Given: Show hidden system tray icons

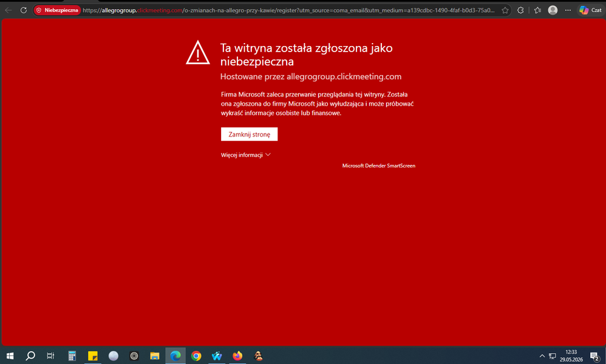Looking at the screenshot, I should point(542,356).
